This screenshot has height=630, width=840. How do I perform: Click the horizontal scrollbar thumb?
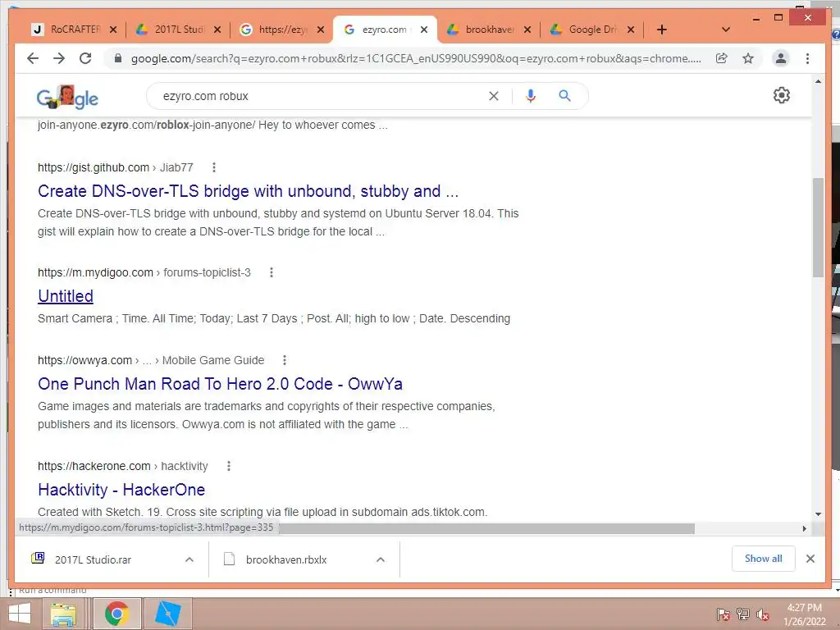486,529
